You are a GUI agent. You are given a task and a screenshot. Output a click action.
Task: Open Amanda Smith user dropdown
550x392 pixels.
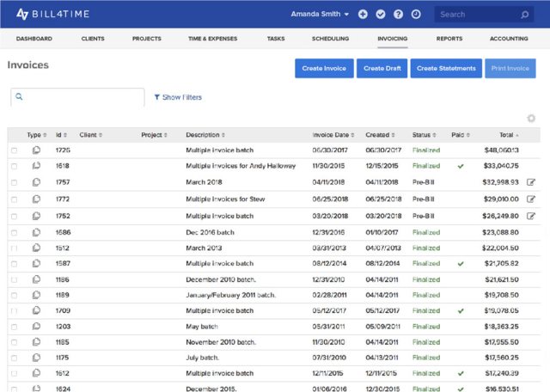coord(320,15)
